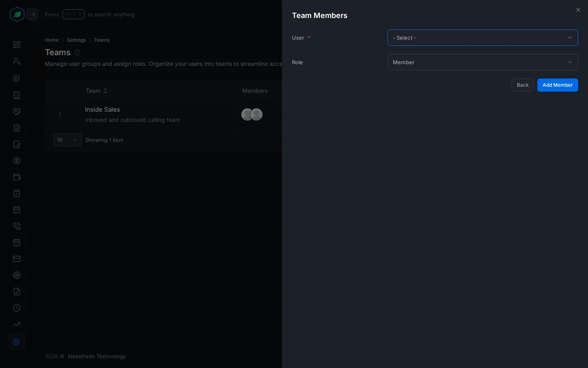
Task: Open the trending-up arrow icon in sidebar
Action: point(17,324)
